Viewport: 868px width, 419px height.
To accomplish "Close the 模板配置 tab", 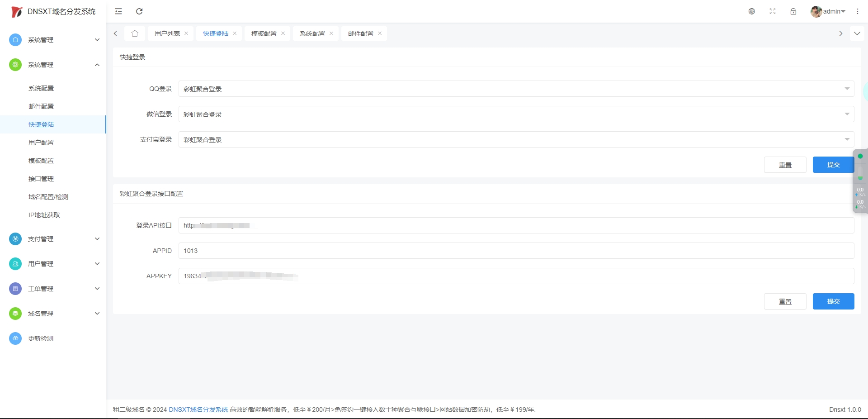I will [x=283, y=33].
